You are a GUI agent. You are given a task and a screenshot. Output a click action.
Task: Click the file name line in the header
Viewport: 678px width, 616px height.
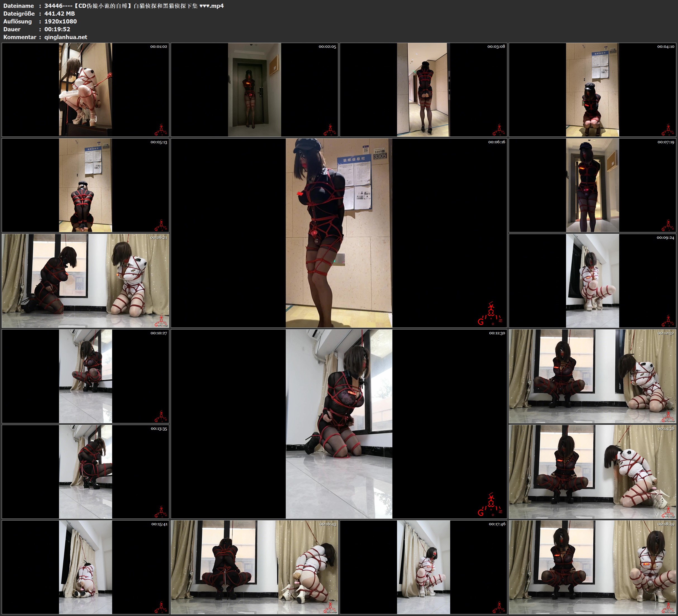(134, 6)
